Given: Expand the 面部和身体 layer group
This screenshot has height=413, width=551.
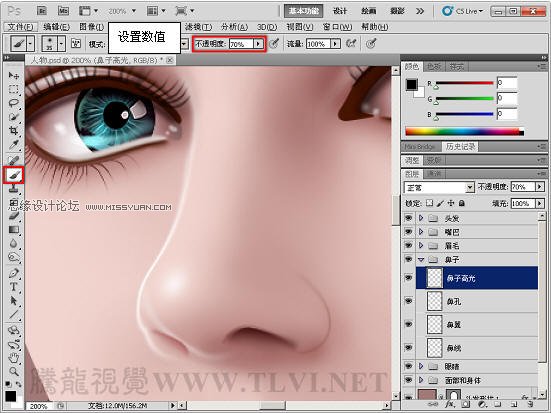Looking at the screenshot, I should [421, 380].
